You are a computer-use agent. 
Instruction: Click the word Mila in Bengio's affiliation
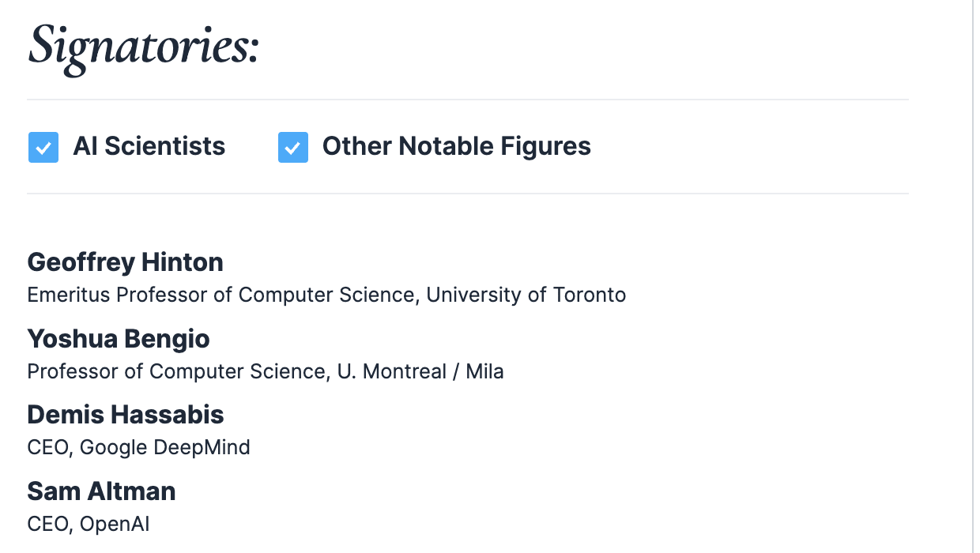(x=484, y=371)
